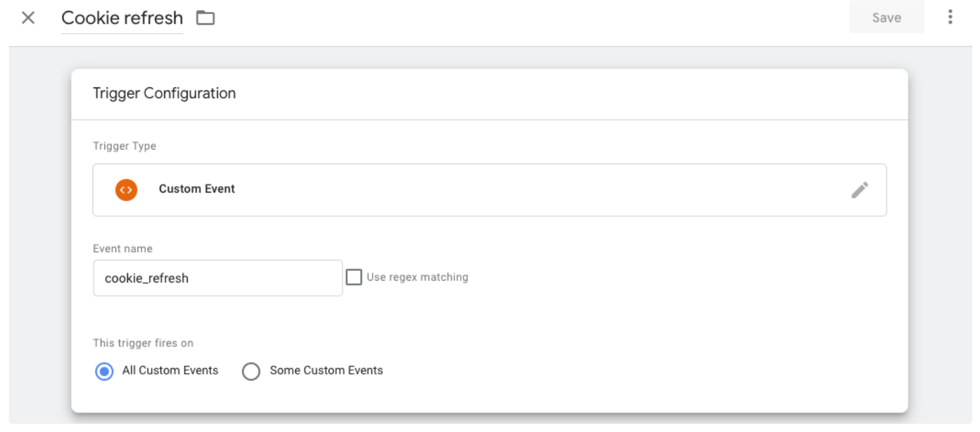Click the "Trigger Type" section label
The image size is (980, 432).
124,146
